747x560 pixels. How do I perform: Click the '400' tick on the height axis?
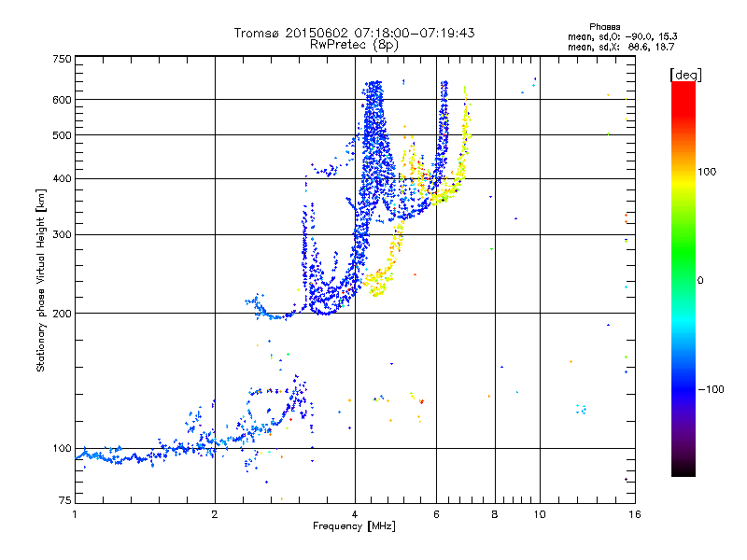[62, 178]
